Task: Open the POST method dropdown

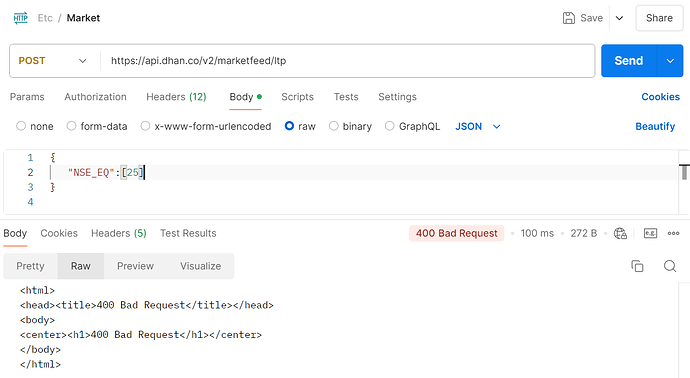Action: coord(53,61)
